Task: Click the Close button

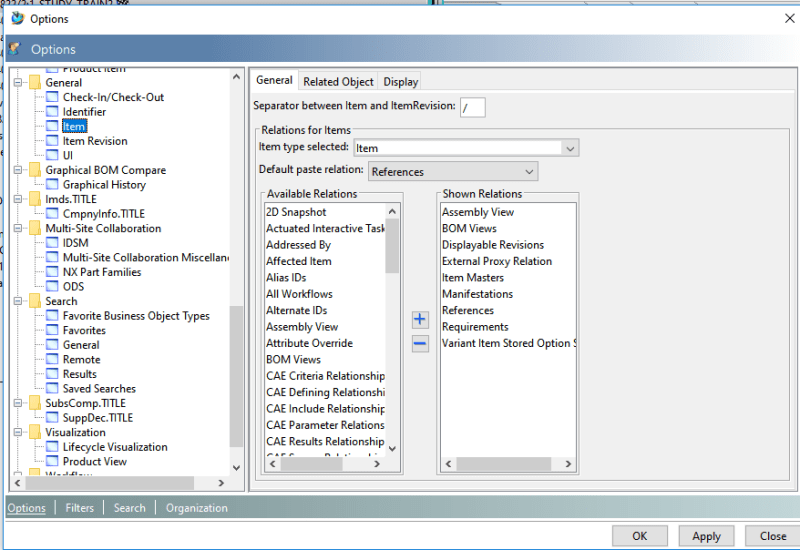Action: point(772,536)
